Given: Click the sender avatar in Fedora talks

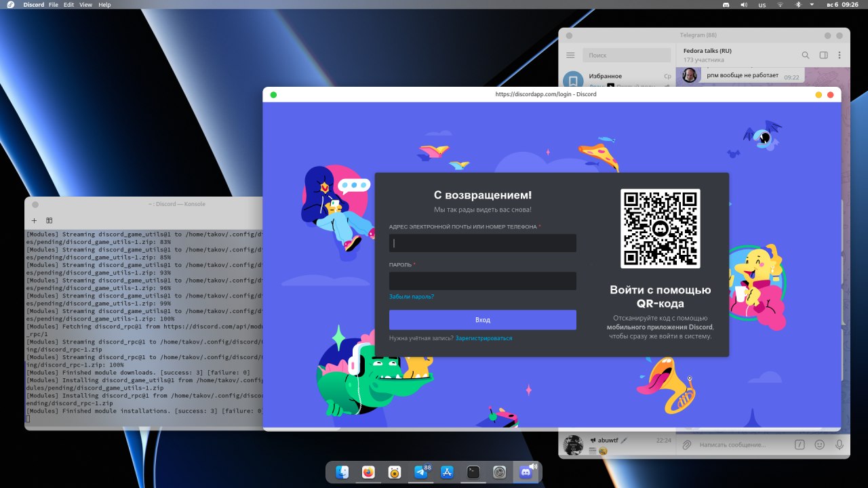Looking at the screenshot, I should click(690, 75).
